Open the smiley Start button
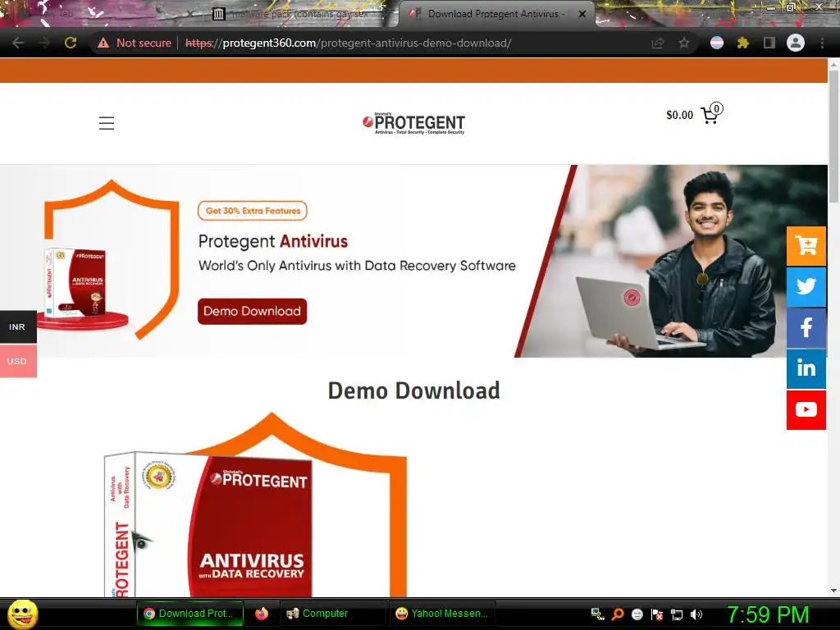Viewport: 840px width, 630px height. point(23,614)
